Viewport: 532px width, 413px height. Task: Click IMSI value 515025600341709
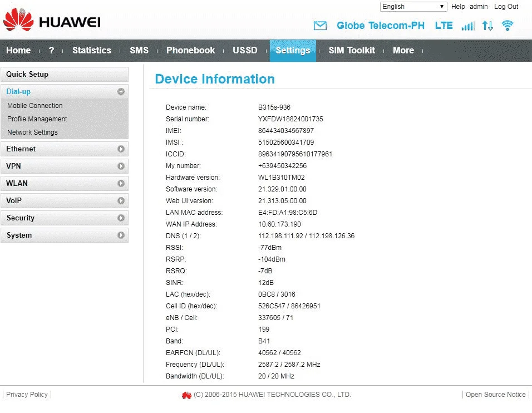click(286, 142)
